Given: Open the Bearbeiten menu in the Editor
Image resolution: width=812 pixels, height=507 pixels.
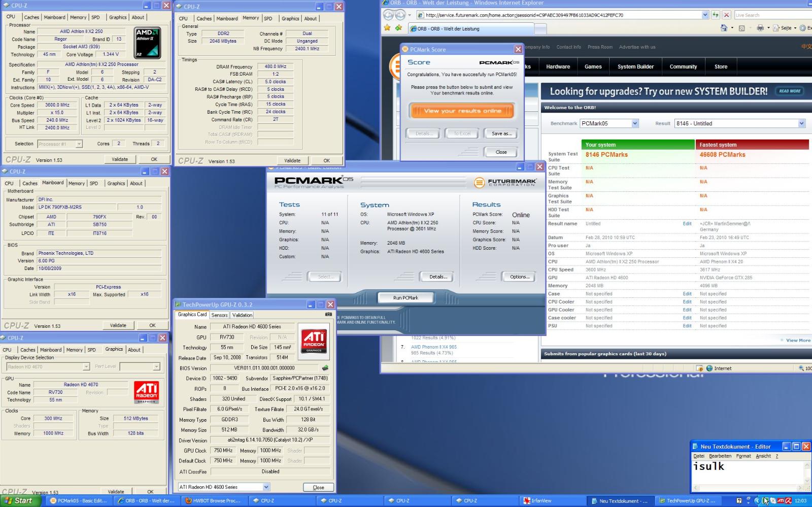Looking at the screenshot, I should [x=720, y=456].
